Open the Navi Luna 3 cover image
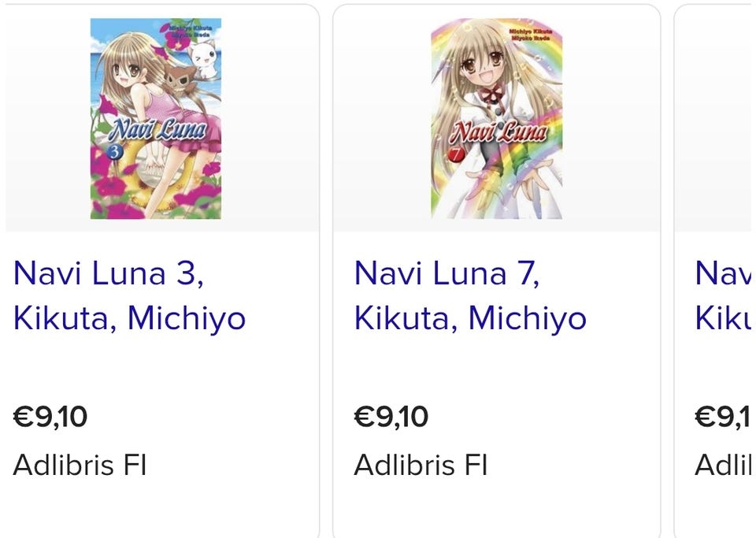The image size is (756, 538). coord(155,118)
